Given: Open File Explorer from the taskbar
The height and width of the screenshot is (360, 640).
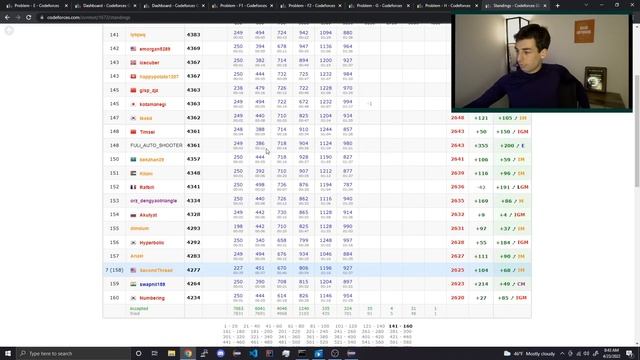Looking at the screenshot, I should [x=171, y=353].
